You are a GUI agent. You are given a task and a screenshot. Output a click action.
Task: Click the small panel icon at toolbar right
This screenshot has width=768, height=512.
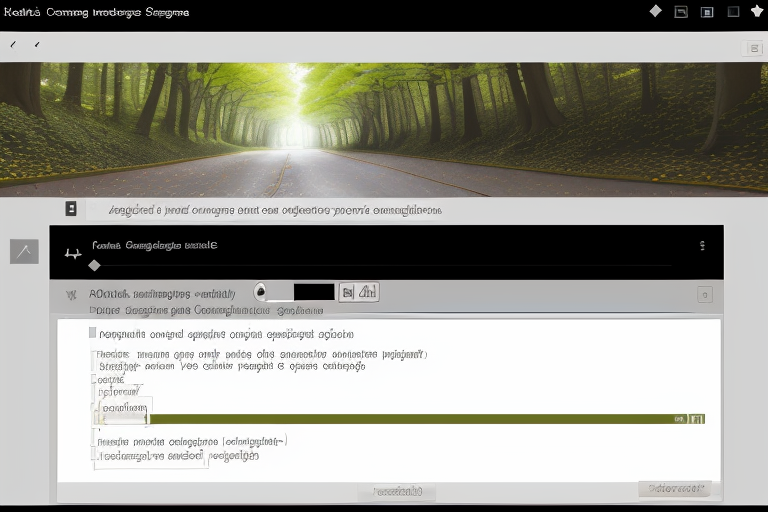point(754,48)
